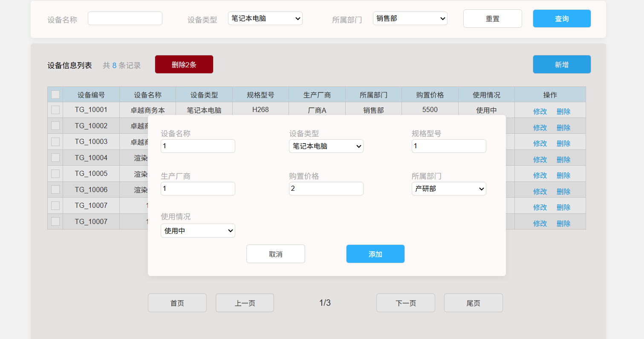Check the box for row TG_10001
The height and width of the screenshot is (339, 644).
(55, 110)
